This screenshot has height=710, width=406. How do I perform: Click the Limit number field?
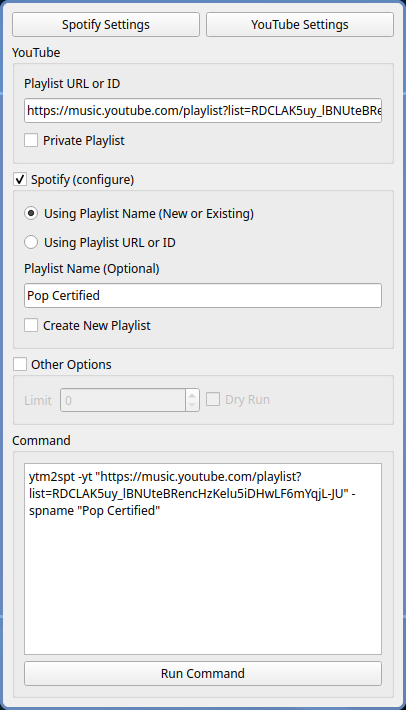[x=123, y=400]
